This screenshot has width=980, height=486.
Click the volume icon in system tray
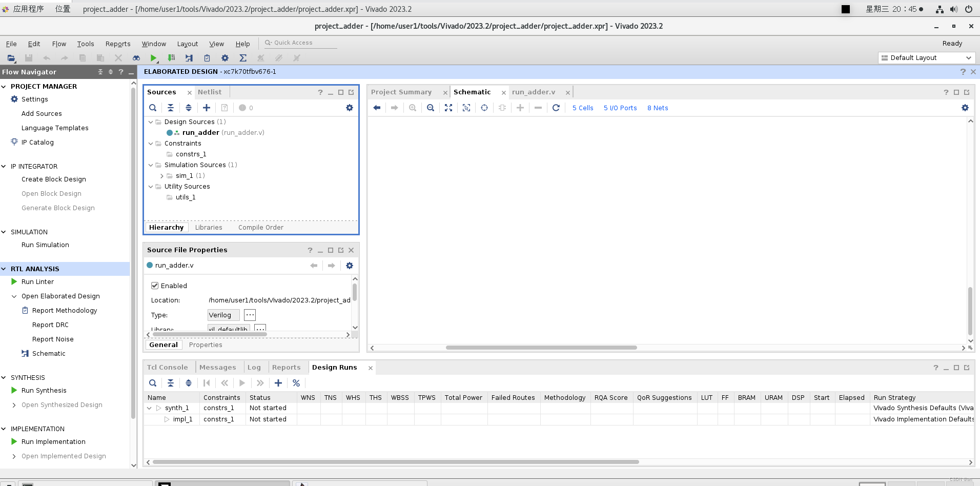point(954,9)
